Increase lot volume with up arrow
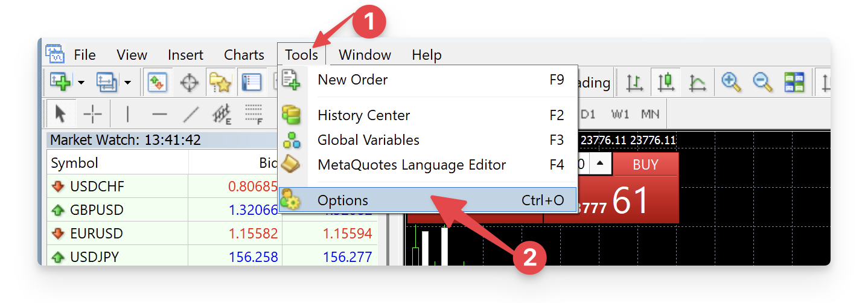 599,164
